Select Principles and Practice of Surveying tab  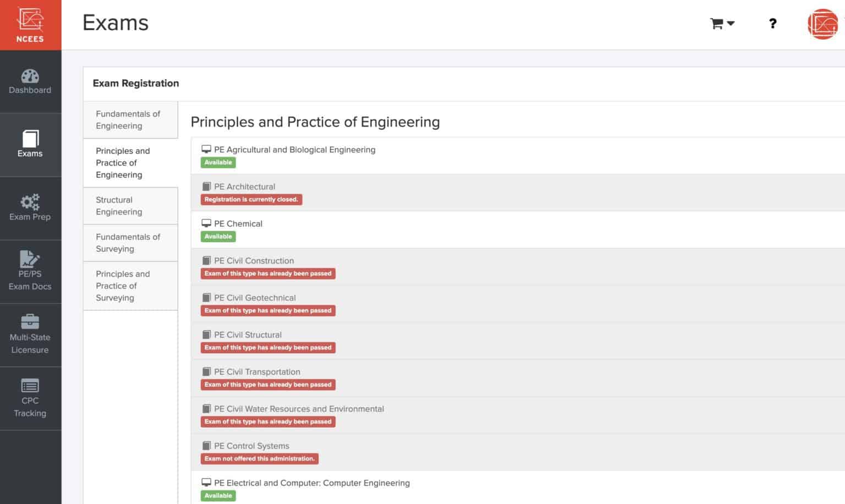[123, 286]
